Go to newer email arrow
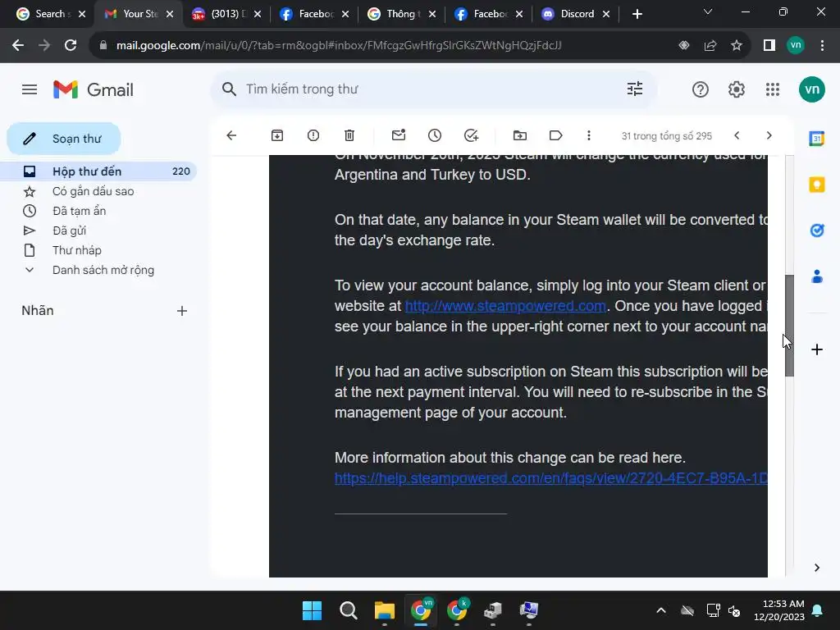Image resolution: width=840 pixels, height=630 pixels. pos(737,135)
